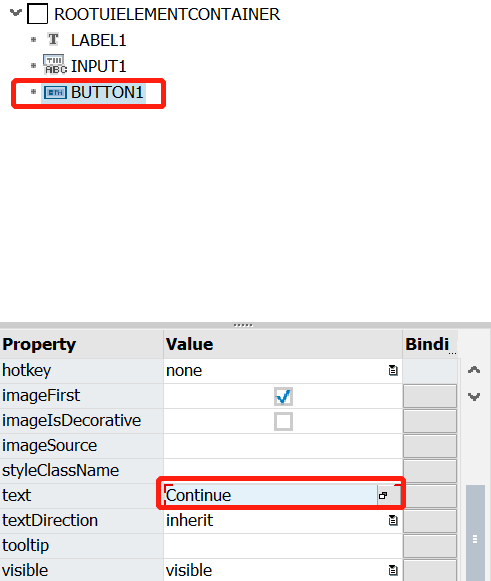The width and height of the screenshot is (491, 581).
Task: Click the ROOTUIELEMENTCONTAINER container icon
Action: [x=37, y=14]
